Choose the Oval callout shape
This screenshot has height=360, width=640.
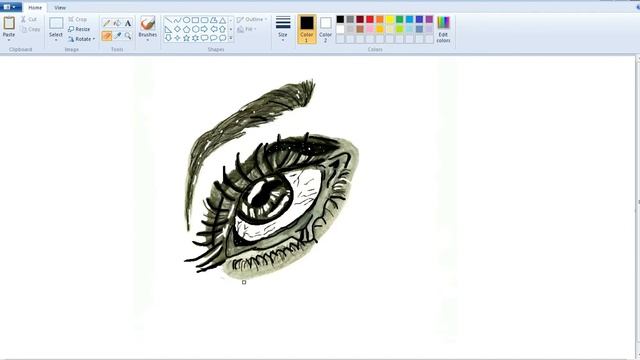pyautogui.click(x=213, y=38)
